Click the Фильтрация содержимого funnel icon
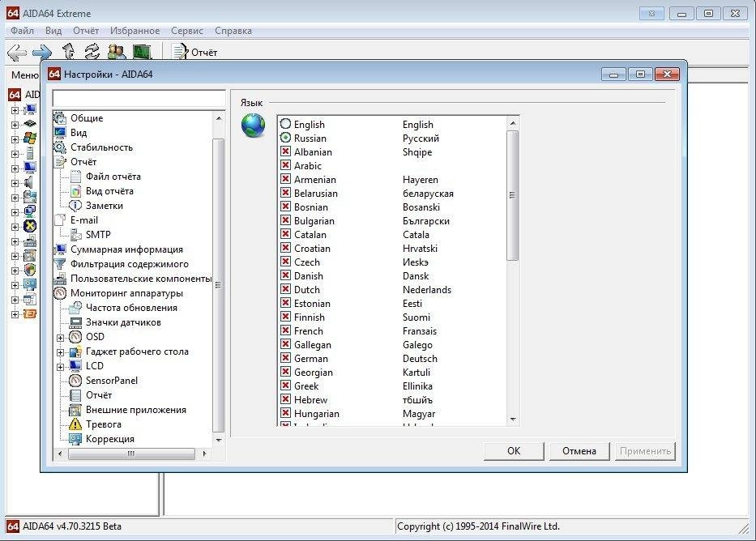The width and height of the screenshot is (756, 541). click(60, 264)
